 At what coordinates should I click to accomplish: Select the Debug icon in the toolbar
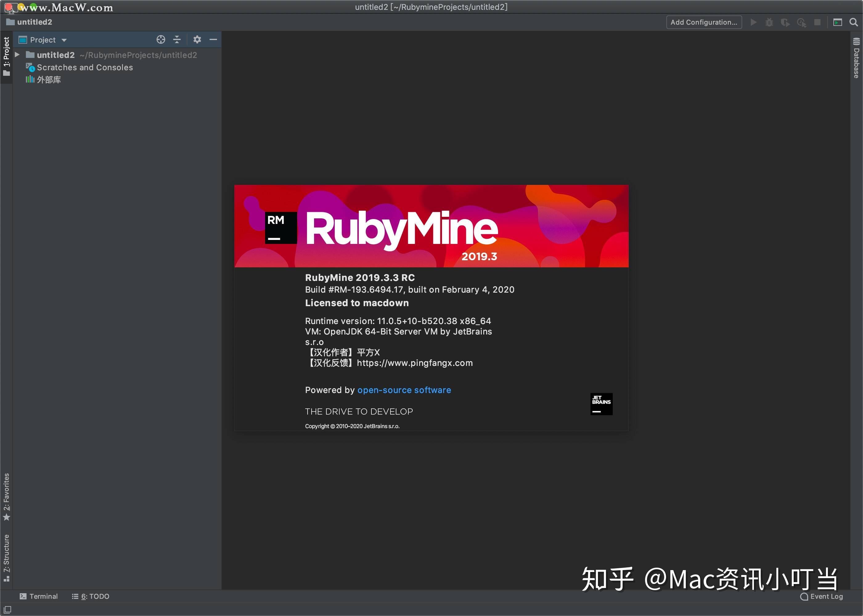tap(769, 22)
